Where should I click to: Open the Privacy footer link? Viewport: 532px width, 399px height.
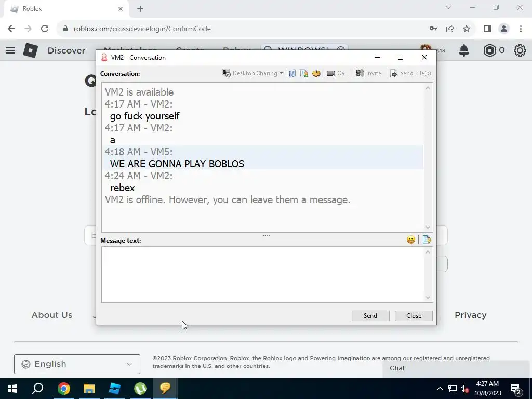click(x=471, y=315)
